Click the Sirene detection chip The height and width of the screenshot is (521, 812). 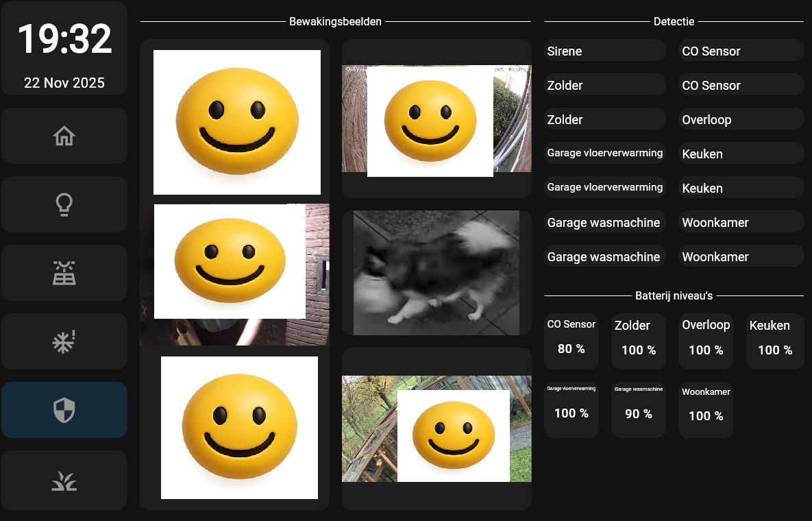605,51
